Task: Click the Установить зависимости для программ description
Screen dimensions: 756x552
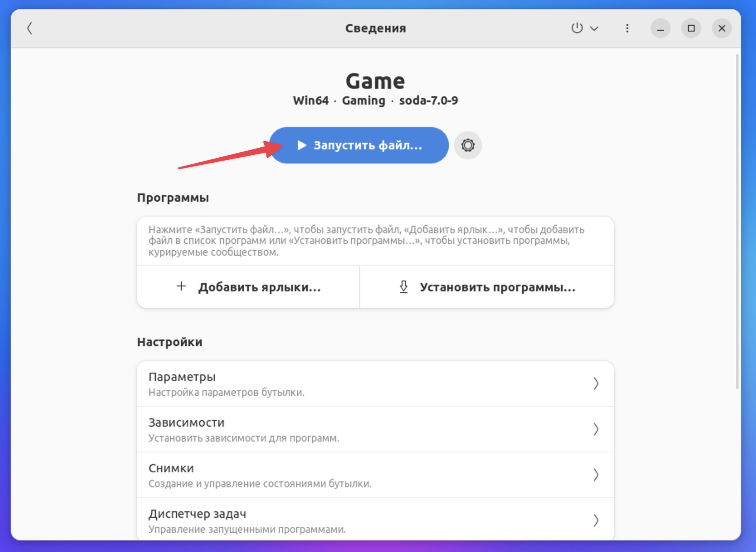Action: tap(244, 438)
